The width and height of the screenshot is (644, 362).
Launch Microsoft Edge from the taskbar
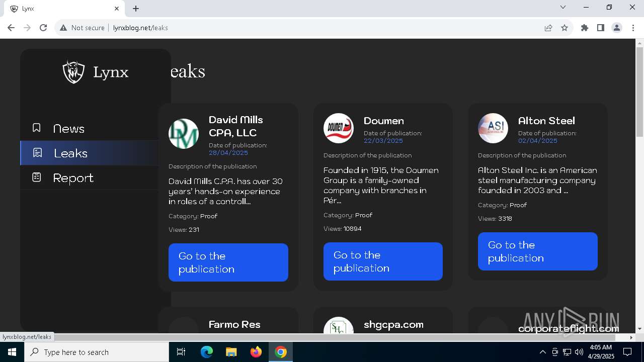pyautogui.click(x=207, y=352)
